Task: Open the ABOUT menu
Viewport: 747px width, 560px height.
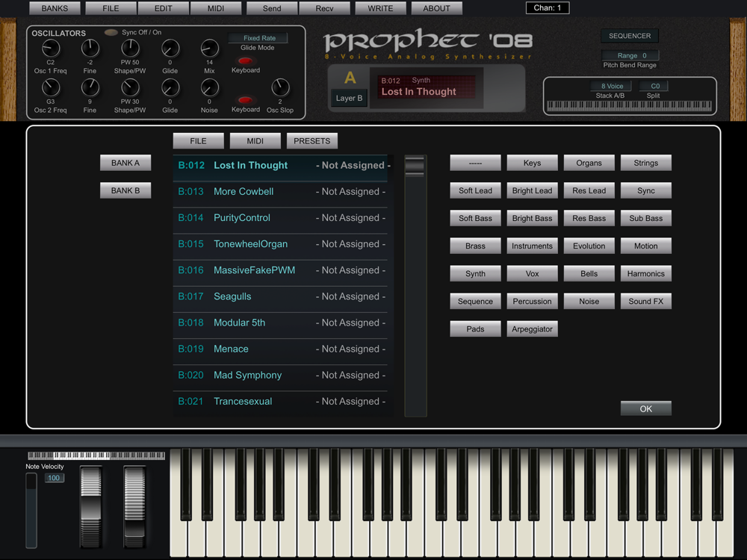Action: (x=436, y=8)
